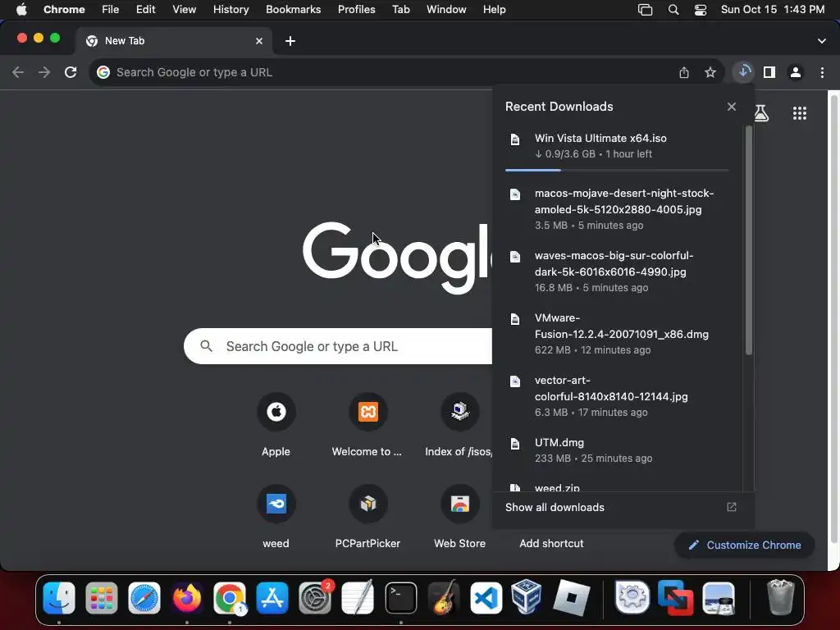The height and width of the screenshot is (630, 840).
Task: Open the weed shortcut tile
Action: tap(276, 517)
